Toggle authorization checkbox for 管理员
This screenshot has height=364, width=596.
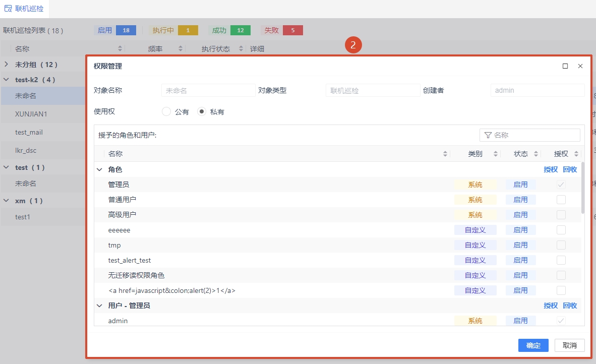pyautogui.click(x=561, y=185)
